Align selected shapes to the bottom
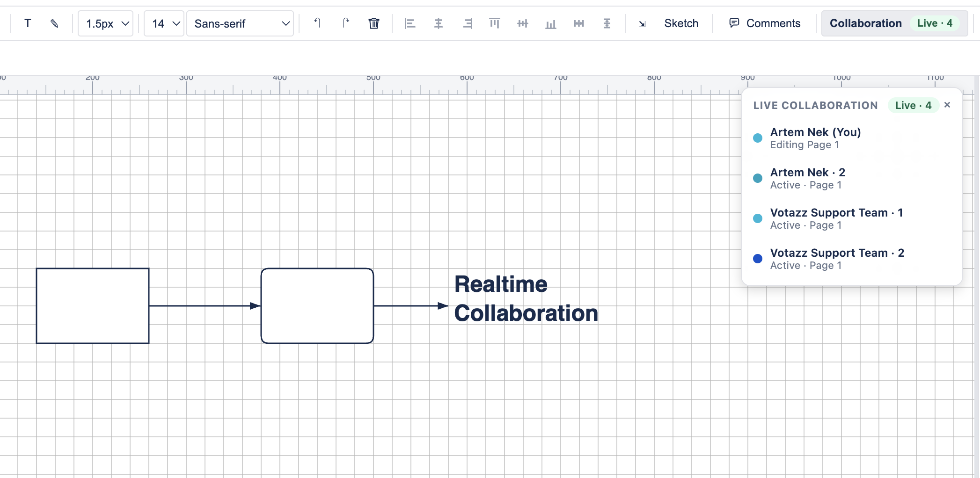Image resolution: width=980 pixels, height=478 pixels. [x=550, y=23]
